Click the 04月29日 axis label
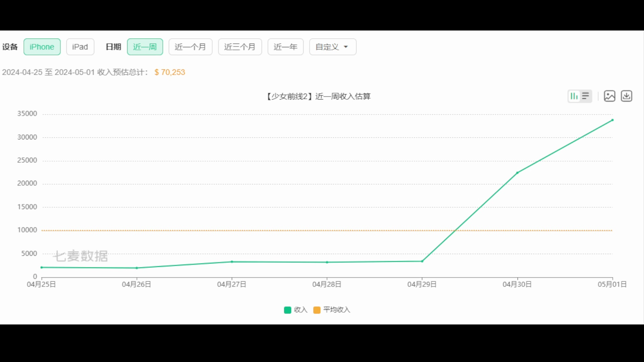The image size is (644, 362). [x=422, y=284]
